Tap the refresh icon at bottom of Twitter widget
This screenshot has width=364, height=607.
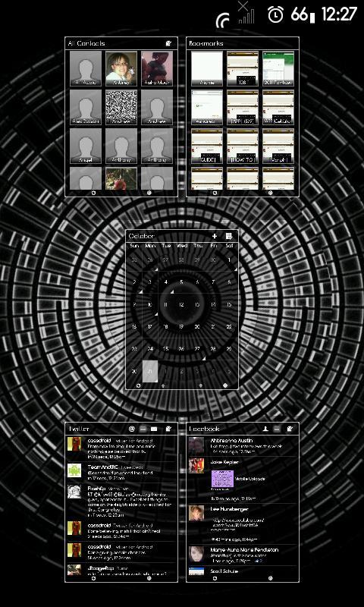(x=93, y=578)
